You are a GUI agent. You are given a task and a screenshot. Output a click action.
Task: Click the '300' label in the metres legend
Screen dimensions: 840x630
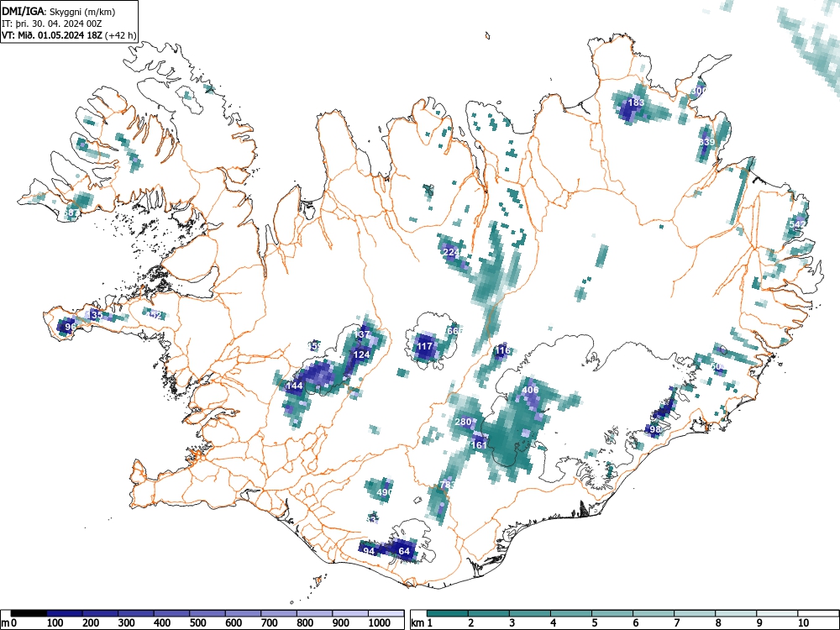click(126, 623)
